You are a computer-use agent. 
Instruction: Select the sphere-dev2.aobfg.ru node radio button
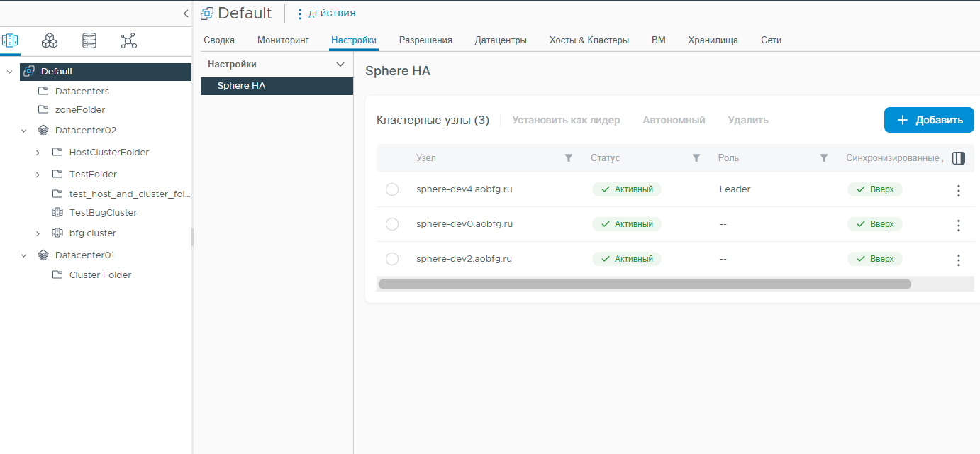pyautogui.click(x=392, y=259)
